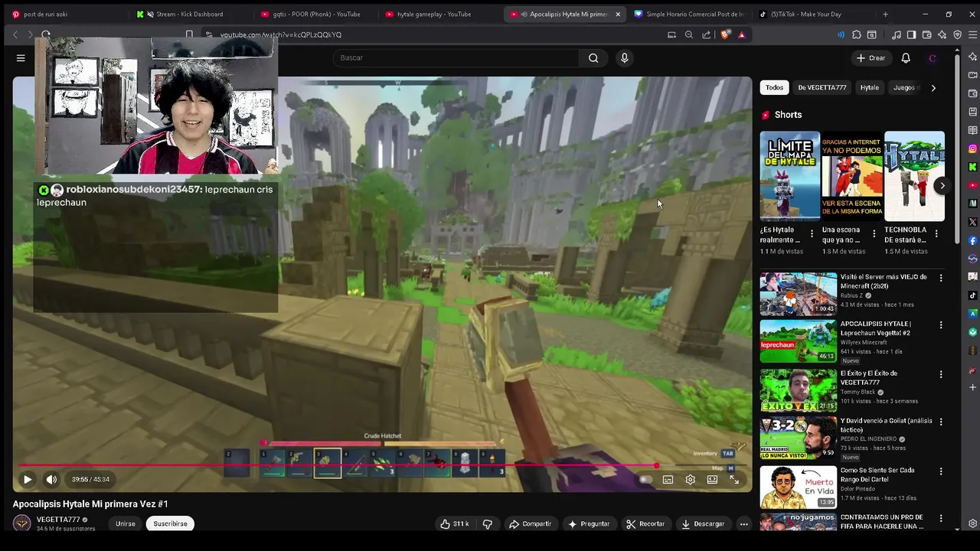The height and width of the screenshot is (551, 980).
Task: Open a new browser tab with plus
Action: [x=886, y=14]
